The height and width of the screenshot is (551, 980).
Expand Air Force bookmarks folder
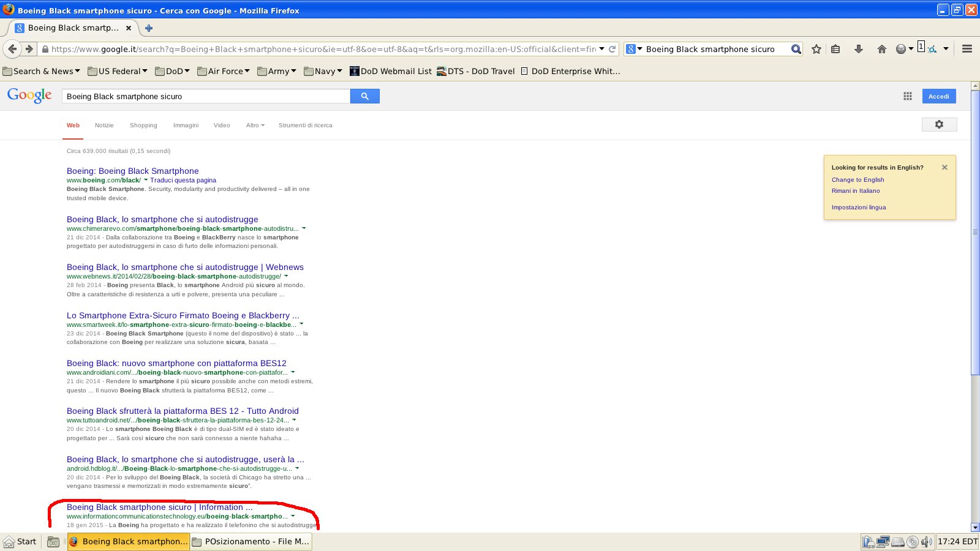click(x=224, y=71)
